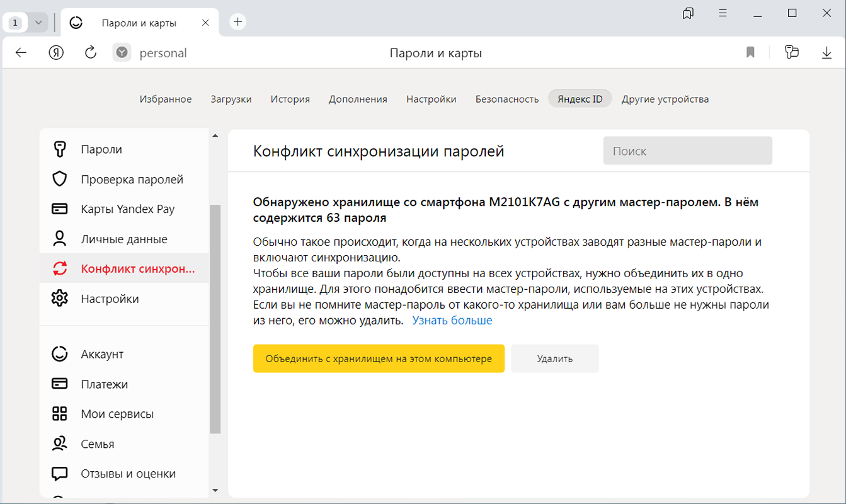
Task: Reload the page with the refresh icon
Action: coord(90,53)
